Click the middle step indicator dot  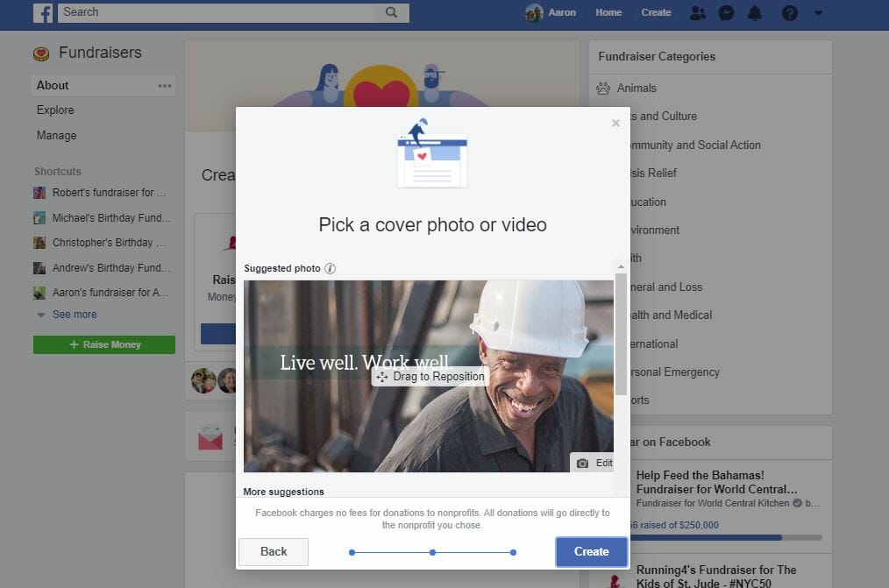[x=432, y=552]
